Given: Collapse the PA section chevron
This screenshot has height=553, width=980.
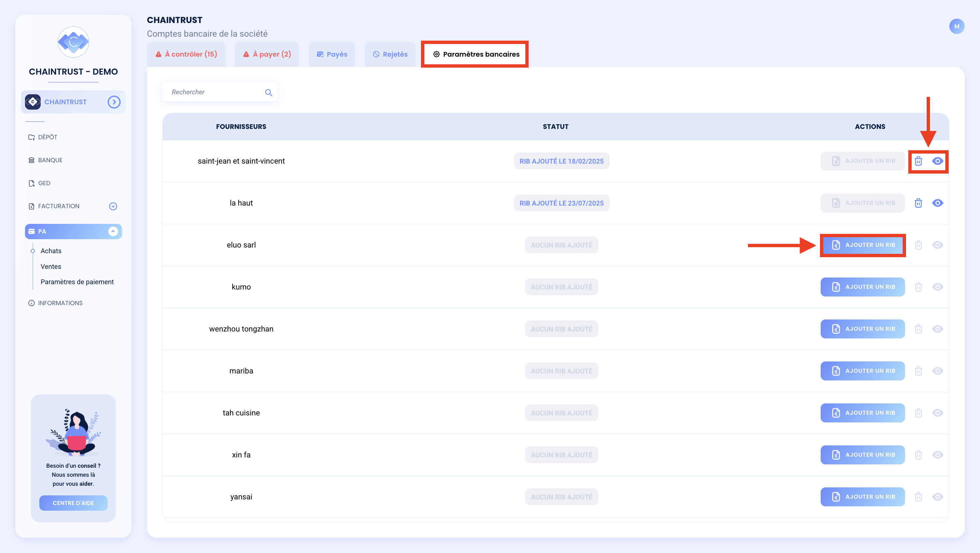Looking at the screenshot, I should (113, 231).
